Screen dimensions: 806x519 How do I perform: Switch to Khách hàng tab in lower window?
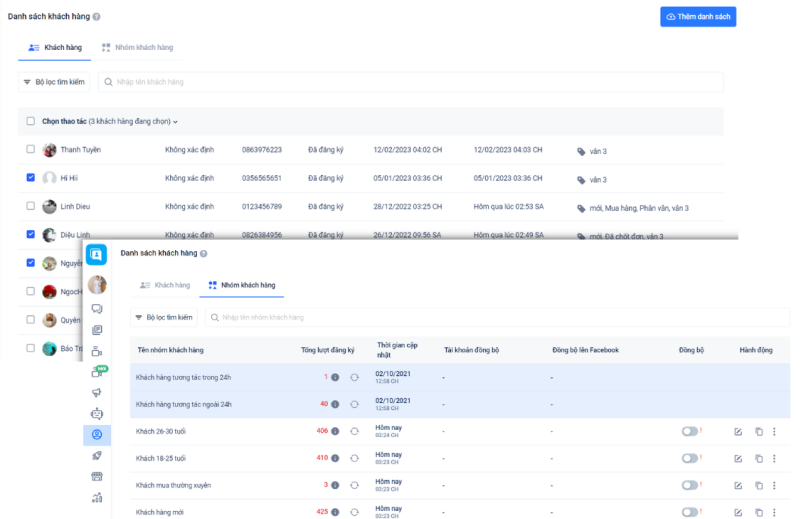pos(165,285)
